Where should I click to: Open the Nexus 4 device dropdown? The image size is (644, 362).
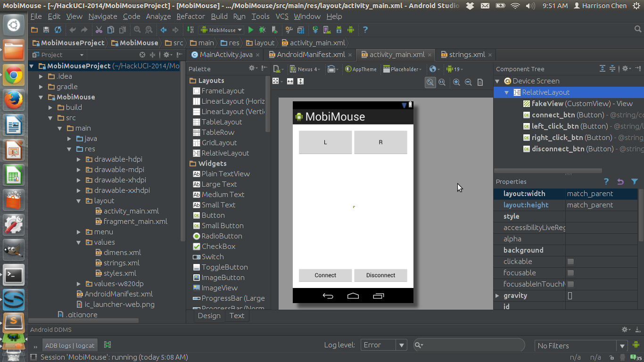click(305, 69)
